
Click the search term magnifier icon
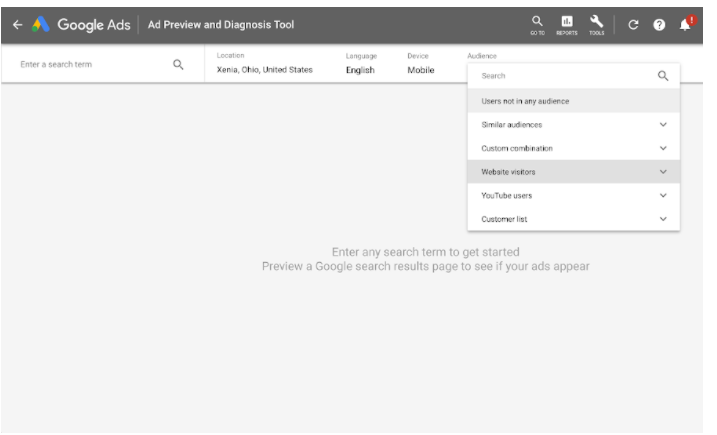178,64
